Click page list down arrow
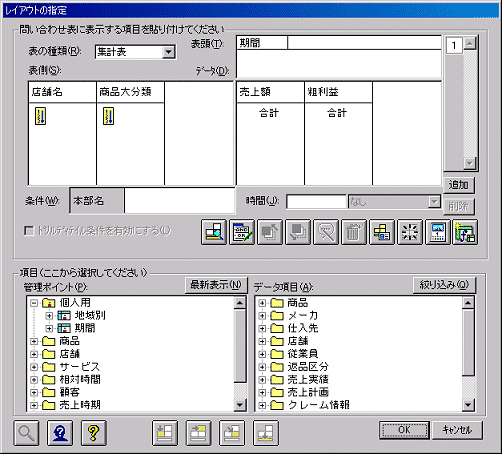Viewport: 502px width, 454px height. pyautogui.click(x=470, y=163)
